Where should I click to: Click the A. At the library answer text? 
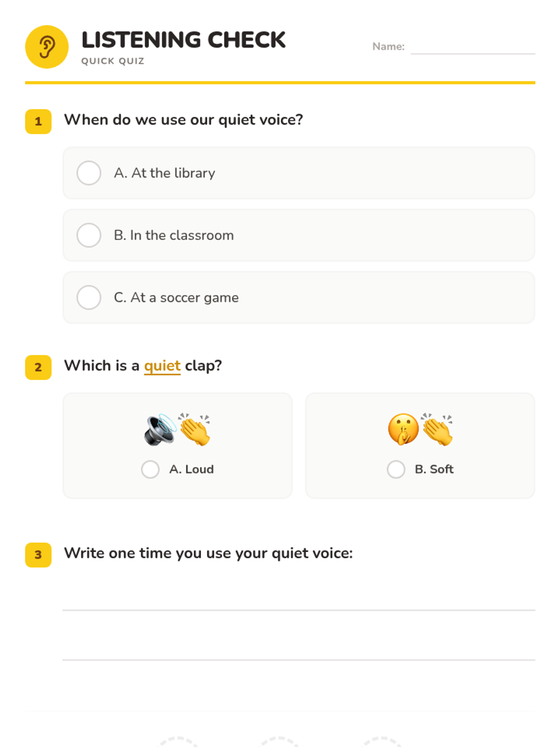click(x=164, y=173)
